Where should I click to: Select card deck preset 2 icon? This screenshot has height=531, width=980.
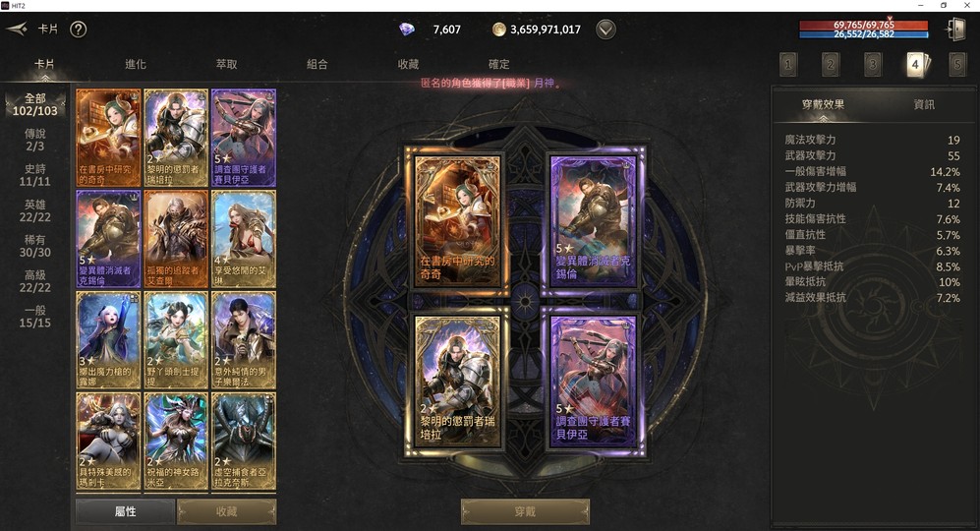(x=831, y=64)
